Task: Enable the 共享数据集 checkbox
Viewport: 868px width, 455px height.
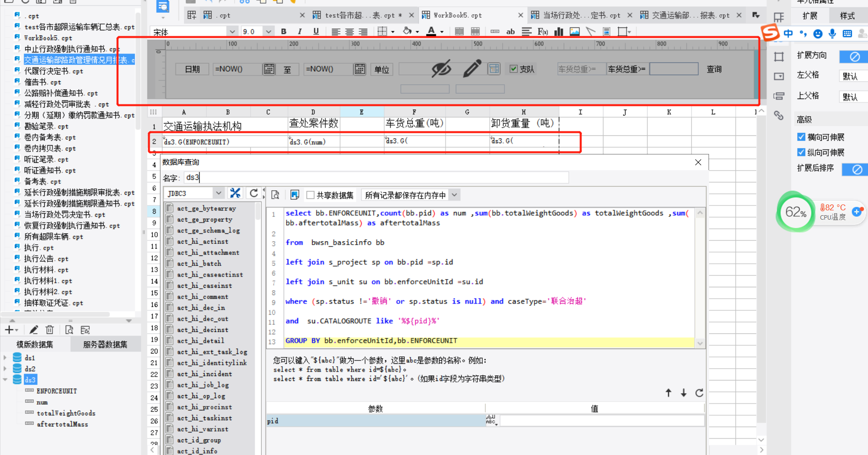Action: 310,195
